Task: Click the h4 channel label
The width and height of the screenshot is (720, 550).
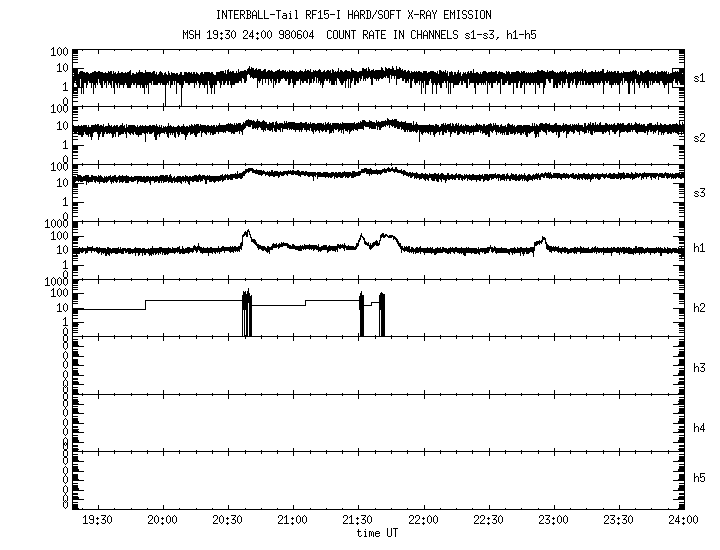Action: click(x=700, y=428)
